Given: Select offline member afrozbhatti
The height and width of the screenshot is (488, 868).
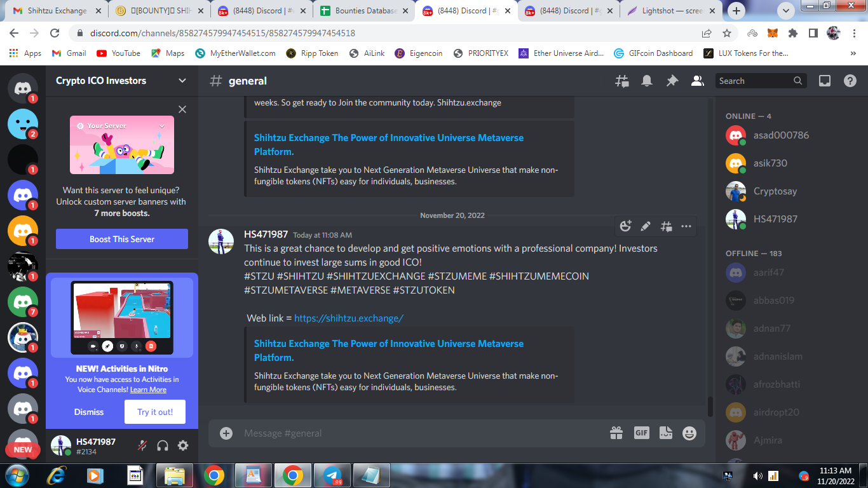Looking at the screenshot, I should (x=776, y=384).
